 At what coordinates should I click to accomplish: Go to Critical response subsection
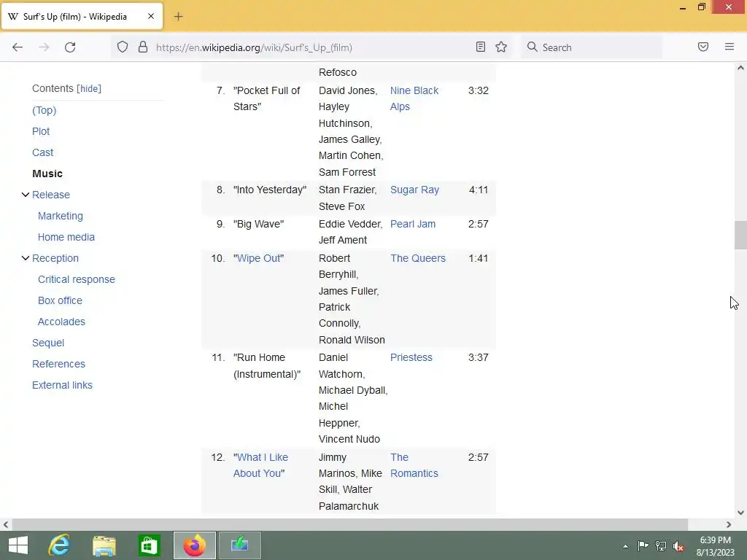click(77, 279)
